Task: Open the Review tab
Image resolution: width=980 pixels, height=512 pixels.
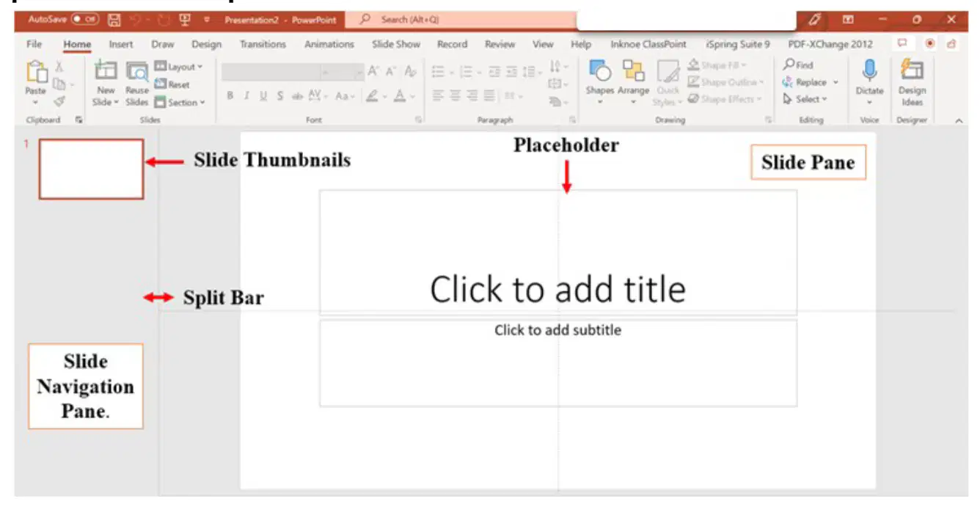Action: point(500,44)
